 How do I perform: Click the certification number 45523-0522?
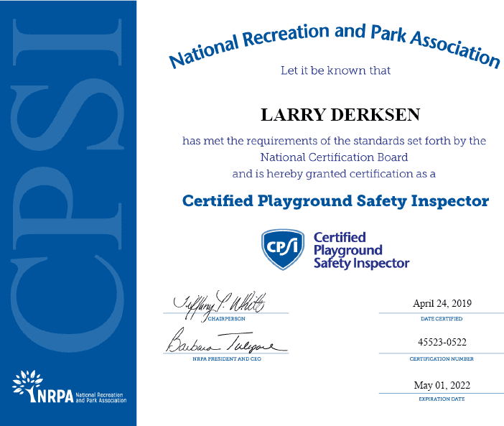click(x=442, y=342)
